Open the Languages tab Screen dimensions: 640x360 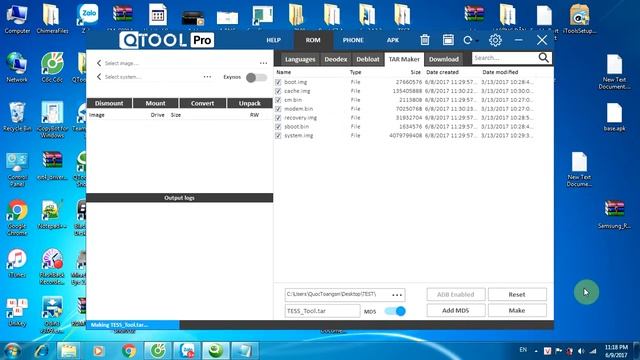coord(300,59)
